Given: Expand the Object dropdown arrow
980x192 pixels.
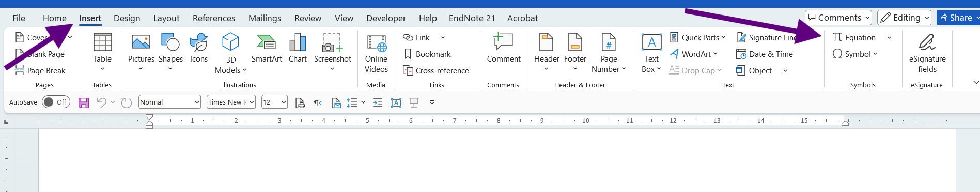Looking at the screenshot, I should (x=785, y=70).
